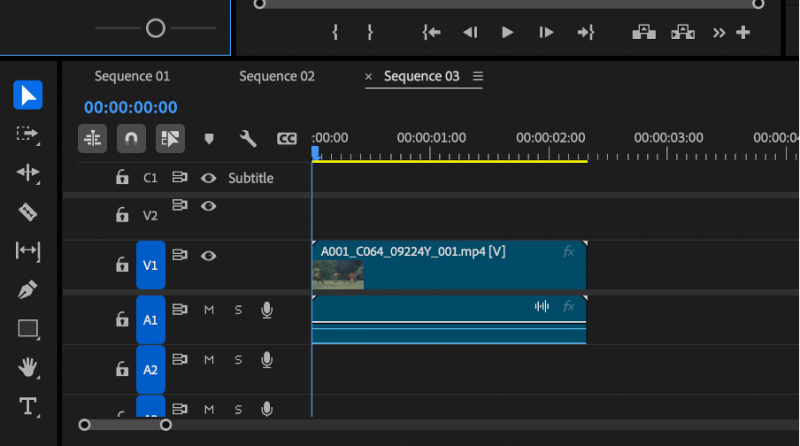Screen dimensions: 800x446
Task: Play the sequence
Action: (507, 33)
